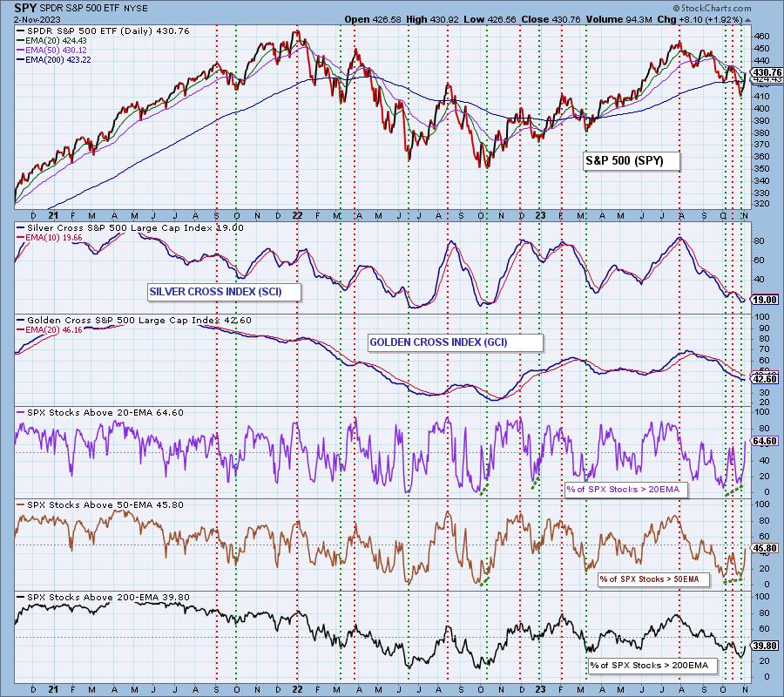Click the SPY ticker symbol in header
784x697 pixels.
[x=24, y=8]
